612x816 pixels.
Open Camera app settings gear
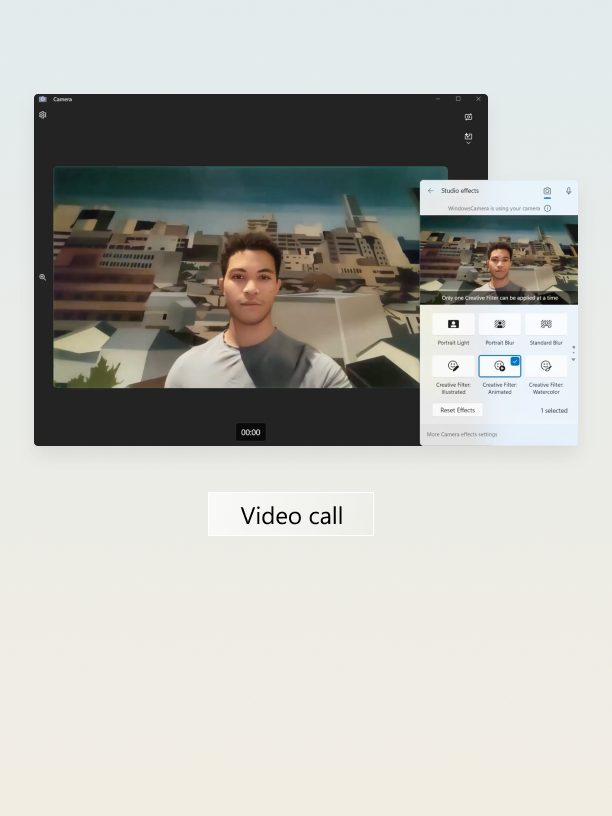click(43, 115)
